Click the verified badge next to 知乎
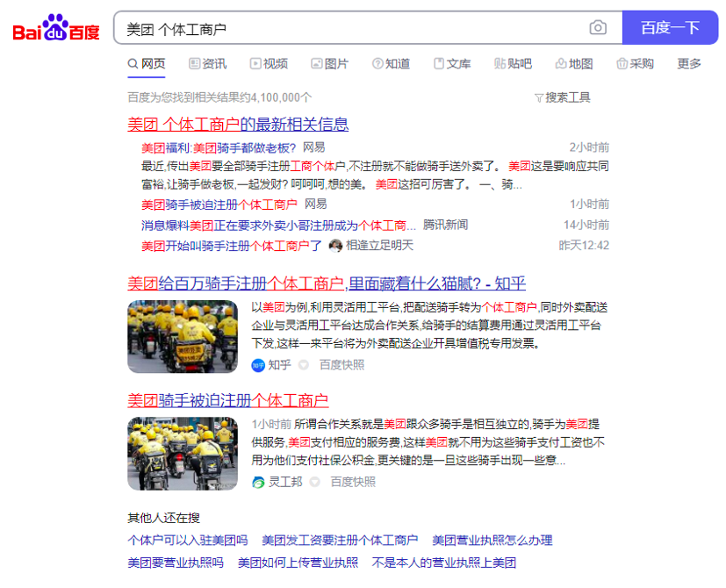726x588 pixels. 304,365
